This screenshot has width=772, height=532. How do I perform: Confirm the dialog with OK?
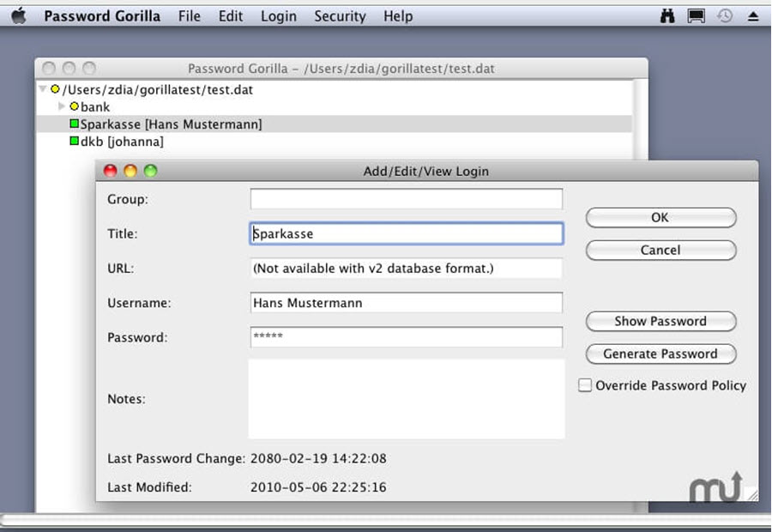pyautogui.click(x=660, y=218)
